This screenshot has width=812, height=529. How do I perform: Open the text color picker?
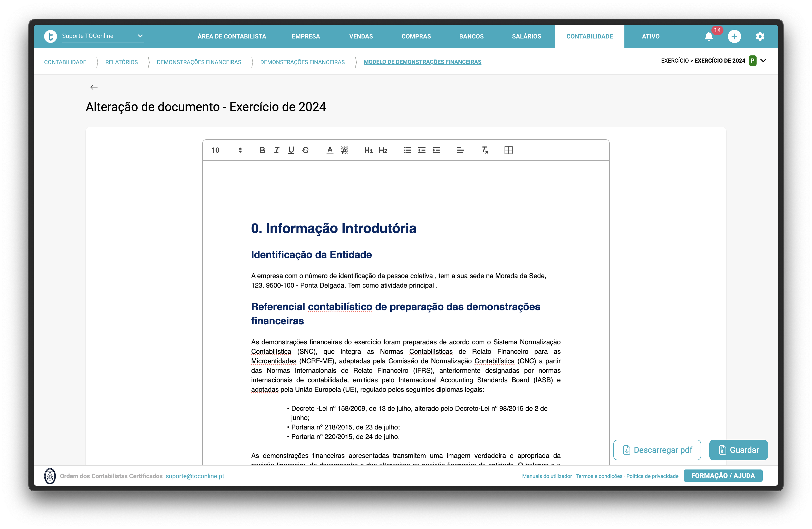pyautogui.click(x=330, y=150)
